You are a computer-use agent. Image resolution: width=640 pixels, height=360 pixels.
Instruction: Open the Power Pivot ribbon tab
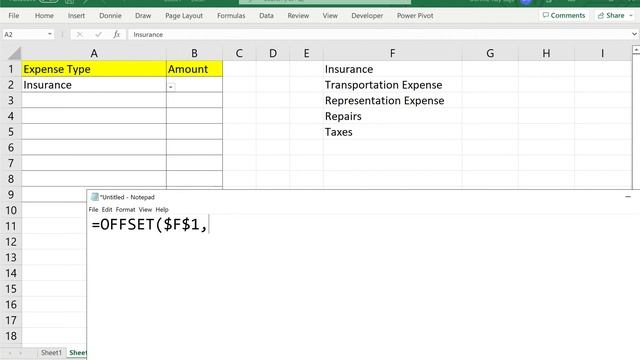(415, 16)
